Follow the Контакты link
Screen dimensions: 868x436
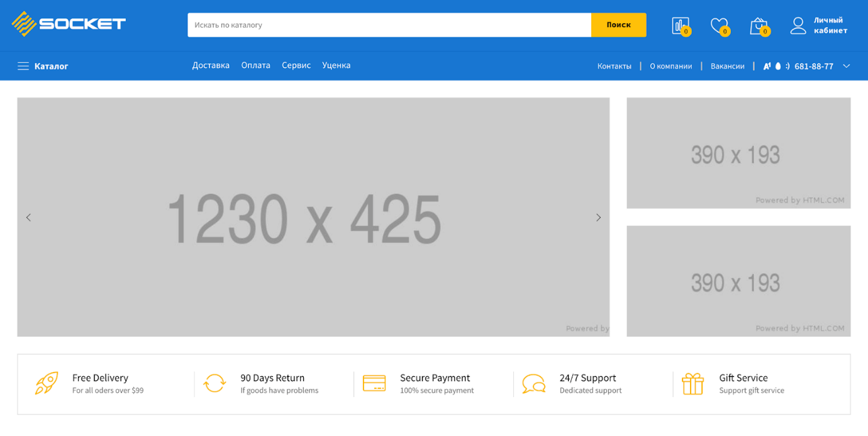point(614,66)
